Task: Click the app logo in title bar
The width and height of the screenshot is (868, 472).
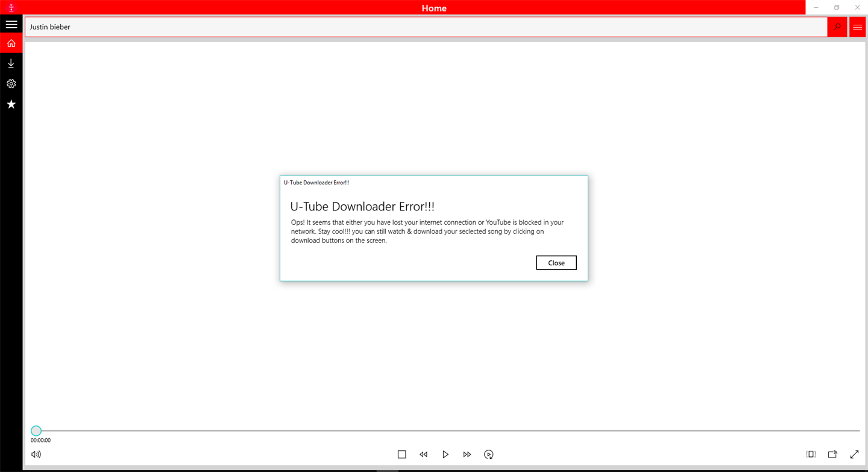Action: tap(11, 8)
